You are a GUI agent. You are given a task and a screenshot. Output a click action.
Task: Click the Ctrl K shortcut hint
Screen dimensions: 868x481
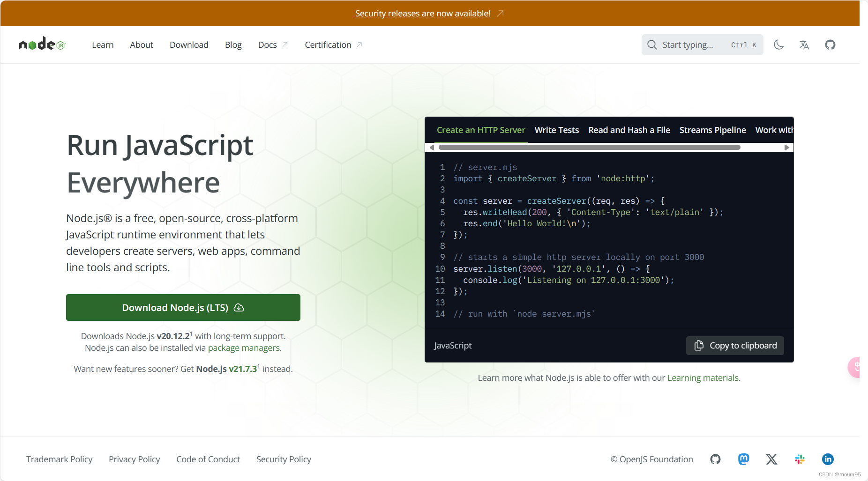(x=744, y=45)
